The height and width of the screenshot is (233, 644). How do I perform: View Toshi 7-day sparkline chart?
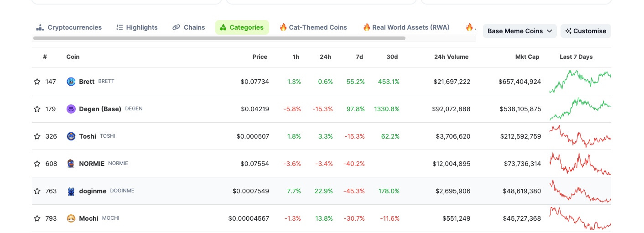(580, 136)
